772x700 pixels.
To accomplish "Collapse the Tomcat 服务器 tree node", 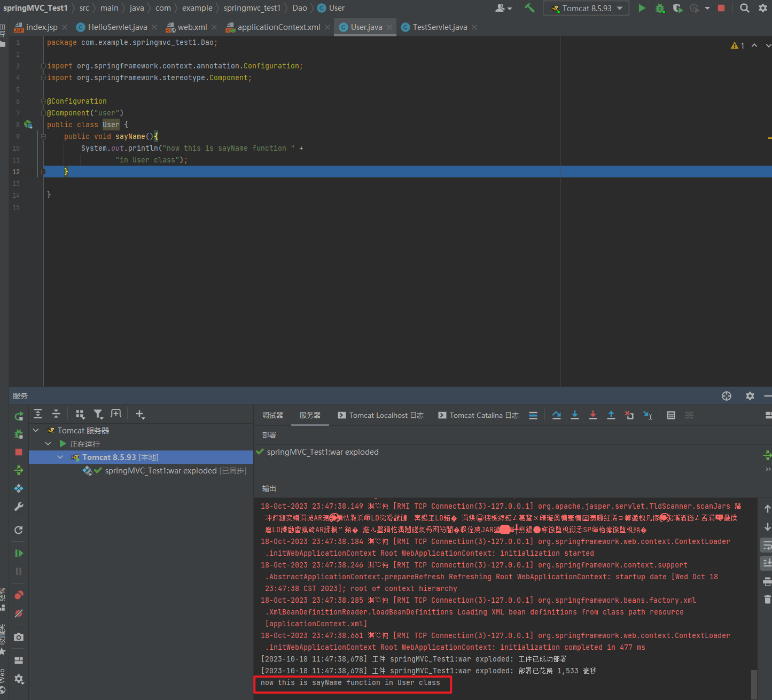I will [36, 430].
